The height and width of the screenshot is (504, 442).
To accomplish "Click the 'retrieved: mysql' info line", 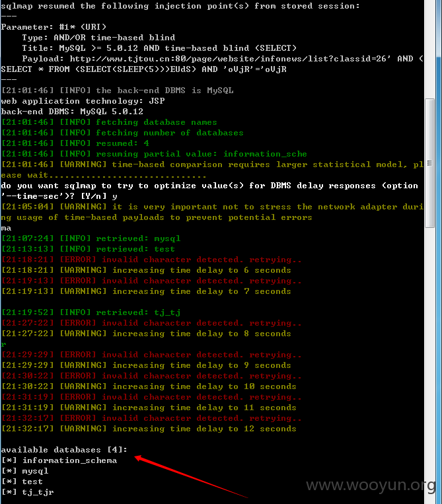I will point(91,238).
